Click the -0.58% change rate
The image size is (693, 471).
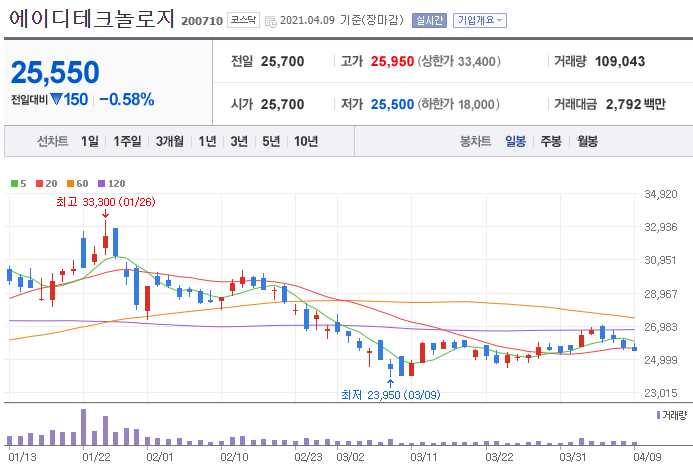pyautogui.click(x=127, y=99)
